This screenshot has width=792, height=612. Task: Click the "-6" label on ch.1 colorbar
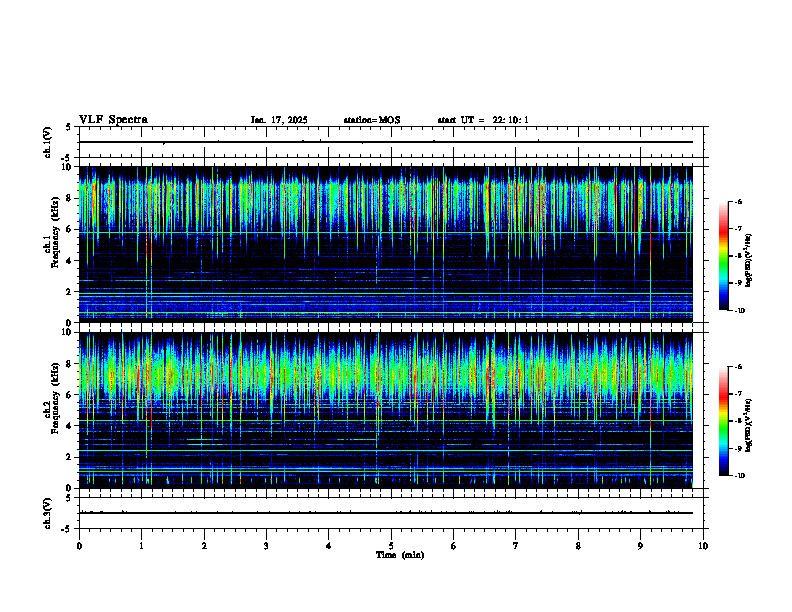coord(738,201)
